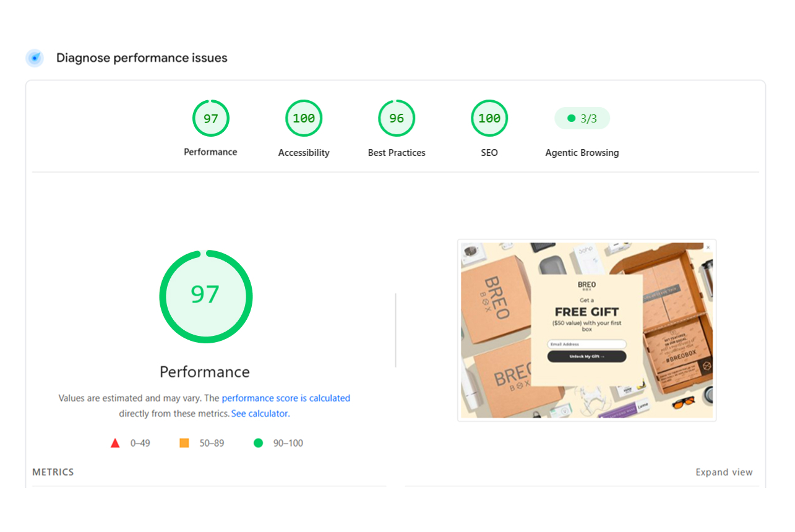The image size is (795, 532).
Task: Open the "See calculator." link
Action: [x=260, y=414]
